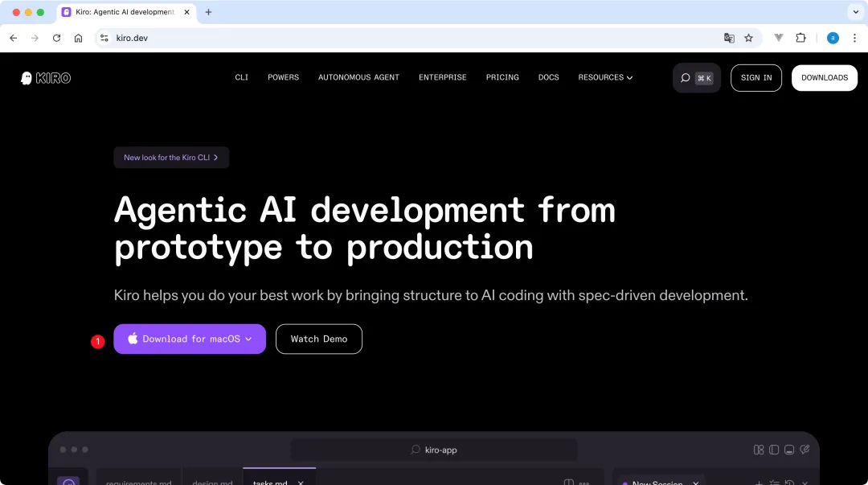
Task: Open the site search with magnifier icon
Action: tap(686, 77)
